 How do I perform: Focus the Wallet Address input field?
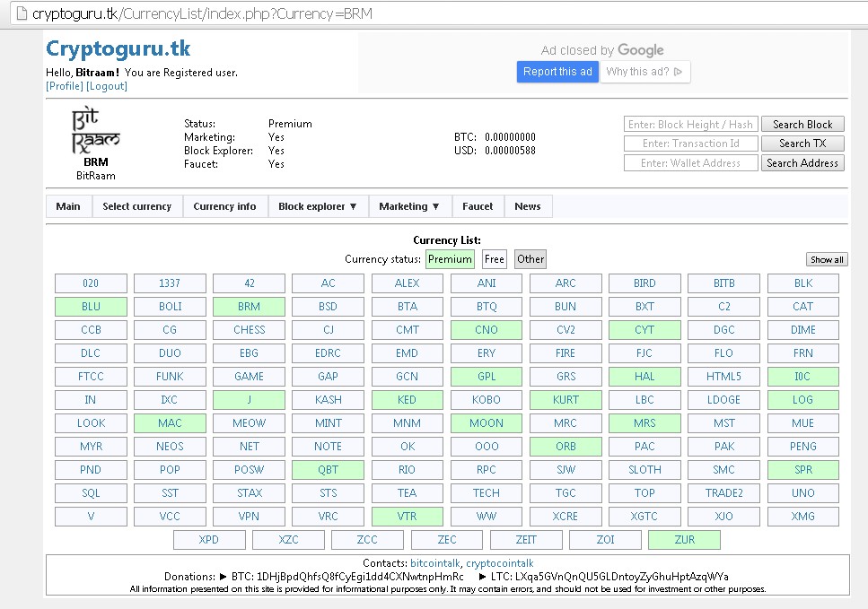(x=691, y=162)
